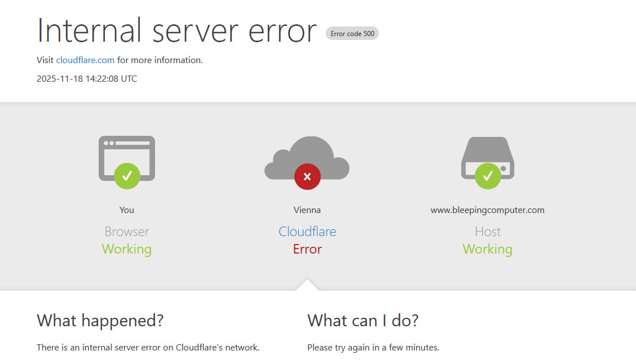Click the 2025-11-18 14:22:08 UTC timestamp
The height and width of the screenshot is (364, 636).
point(87,79)
